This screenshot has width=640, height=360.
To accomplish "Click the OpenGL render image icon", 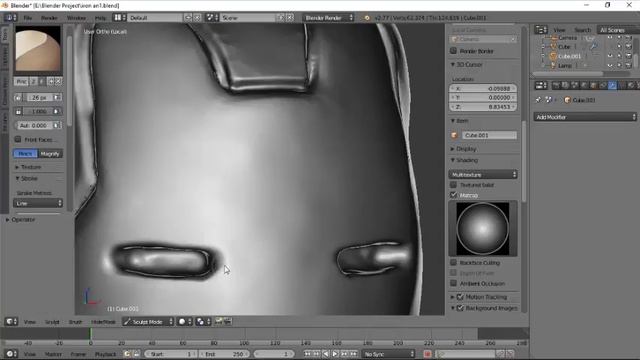I will click(219, 322).
